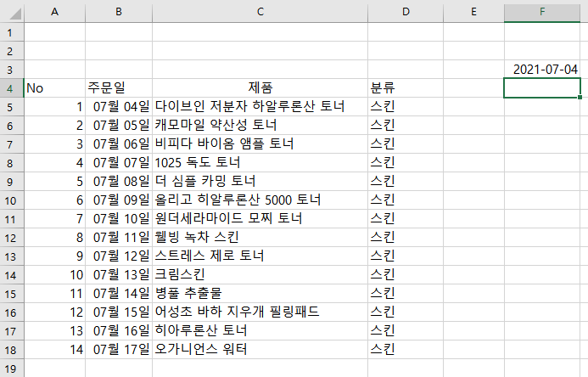588x377 pixels.
Task: Select No value 7 in column A
Action: [x=55, y=219]
